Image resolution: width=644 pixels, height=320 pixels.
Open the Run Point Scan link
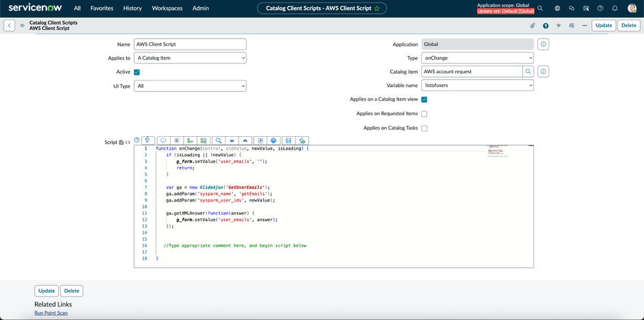coord(51,313)
